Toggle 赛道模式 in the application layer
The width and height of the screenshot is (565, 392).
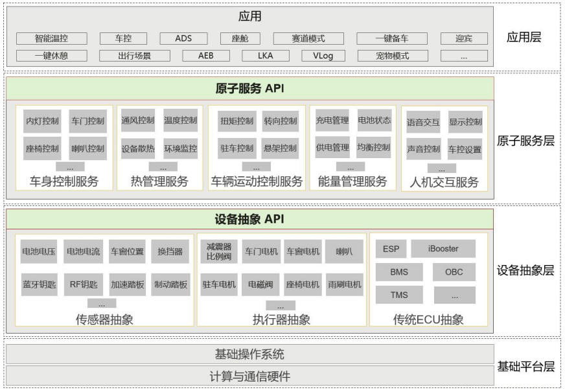[x=307, y=38]
